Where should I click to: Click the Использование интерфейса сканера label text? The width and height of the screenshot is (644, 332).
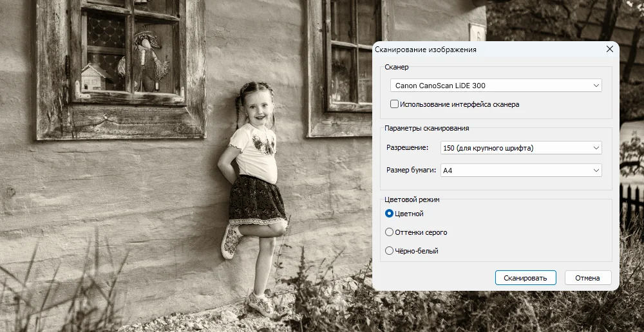click(x=459, y=104)
